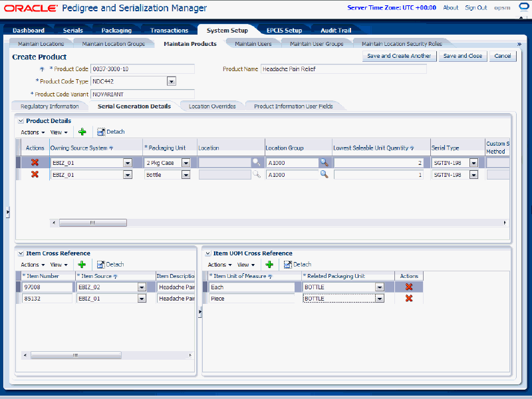Detach the Product Details table
The height and width of the screenshot is (399, 532).
pyautogui.click(x=111, y=132)
